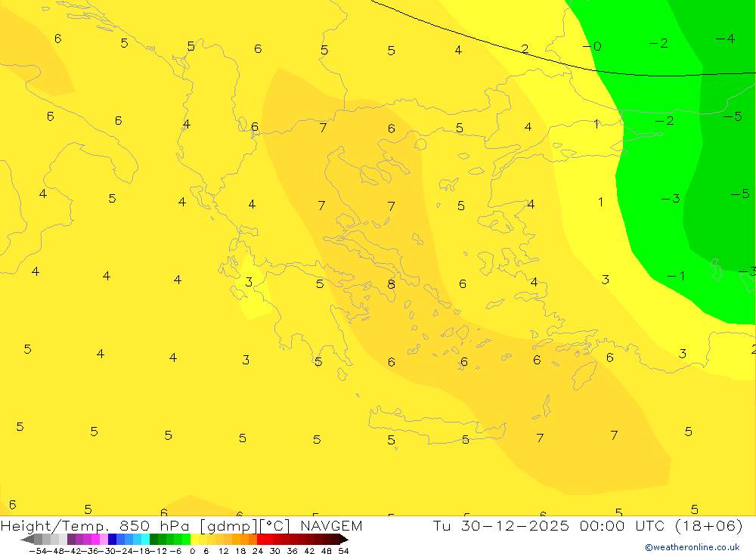Click the '-1' temperature value on the map
756x554 pixels.
tap(676, 276)
